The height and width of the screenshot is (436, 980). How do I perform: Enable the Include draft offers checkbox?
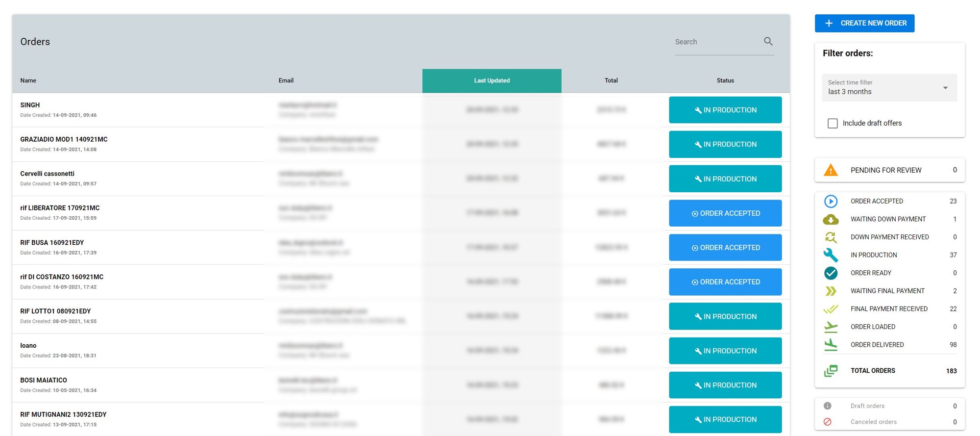(833, 123)
